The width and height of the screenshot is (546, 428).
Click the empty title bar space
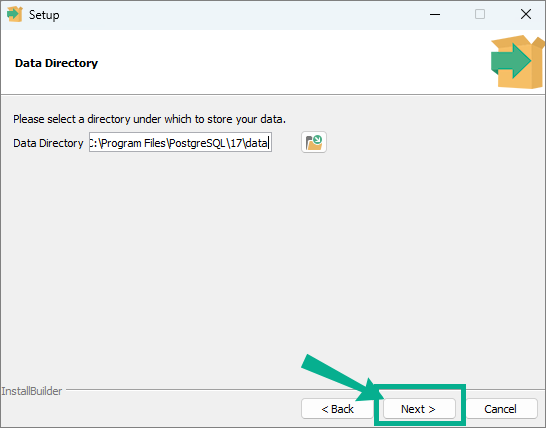point(244,15)
